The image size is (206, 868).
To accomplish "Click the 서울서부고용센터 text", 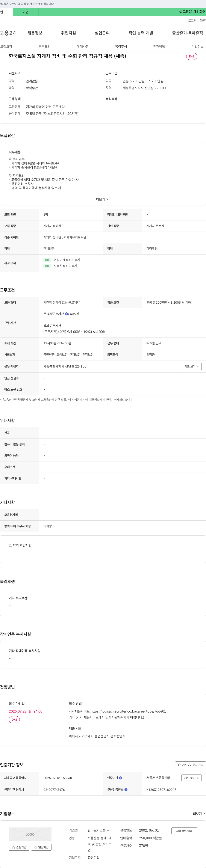I will tap(158, 778).
